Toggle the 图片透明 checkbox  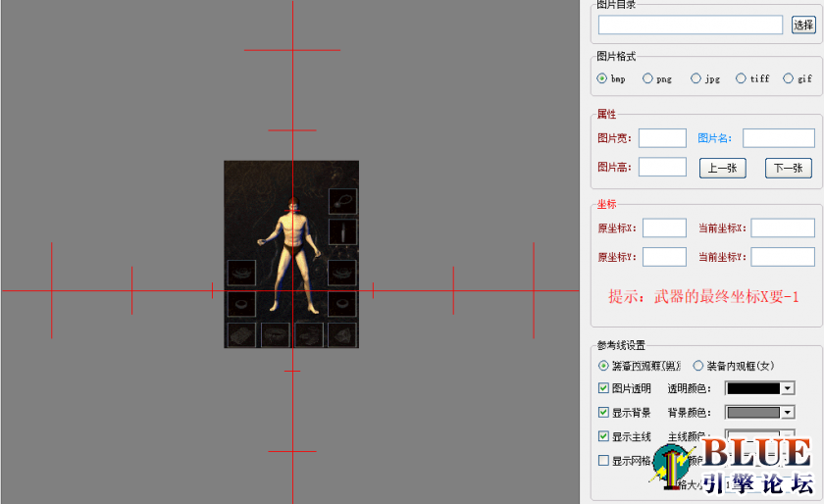click(x=603, y=388)
